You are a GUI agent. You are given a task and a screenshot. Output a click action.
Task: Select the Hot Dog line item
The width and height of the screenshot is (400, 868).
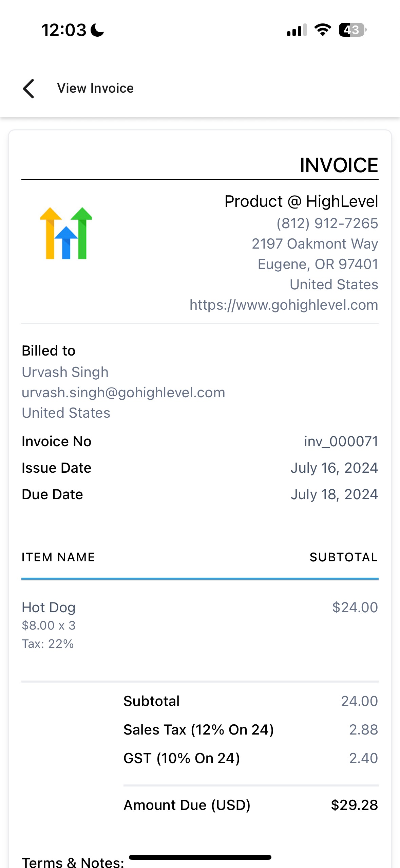point(200,625)
